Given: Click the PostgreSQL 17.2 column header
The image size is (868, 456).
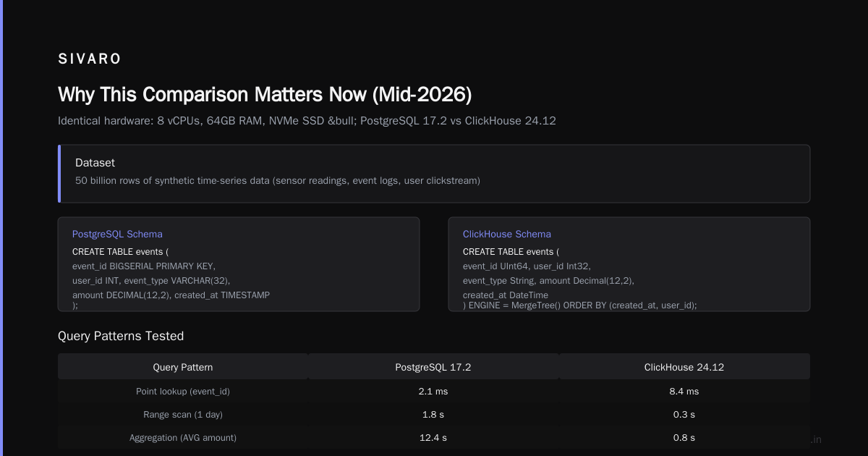Looking at the screenshot, I should click(433, 367).
